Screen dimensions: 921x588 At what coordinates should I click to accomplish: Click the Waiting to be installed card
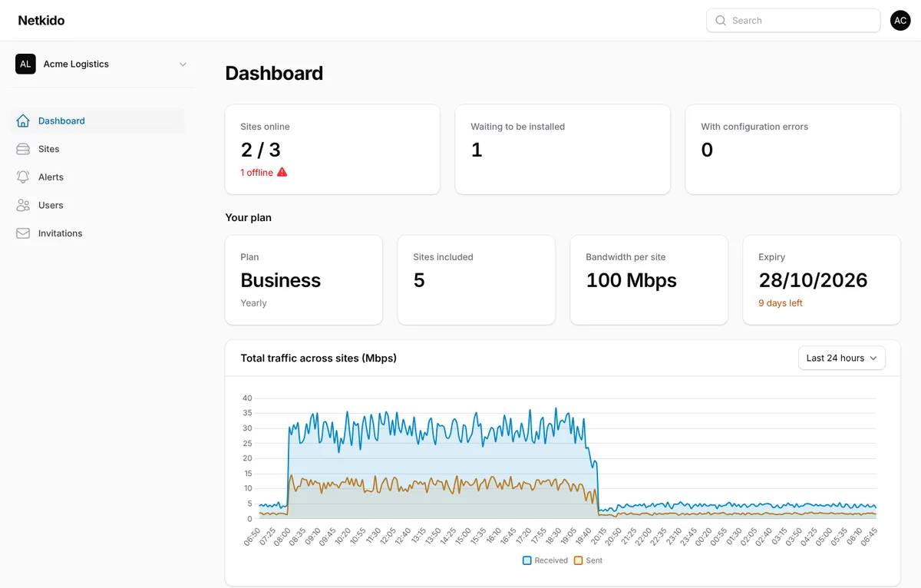pos(563,150)
